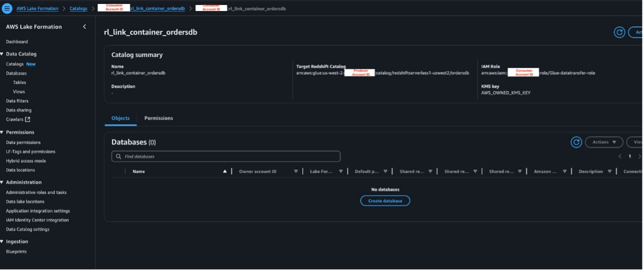Click AWS_OWNED_KMS_KEY value
Screen dimensions: 644x271
pos(505,93)
